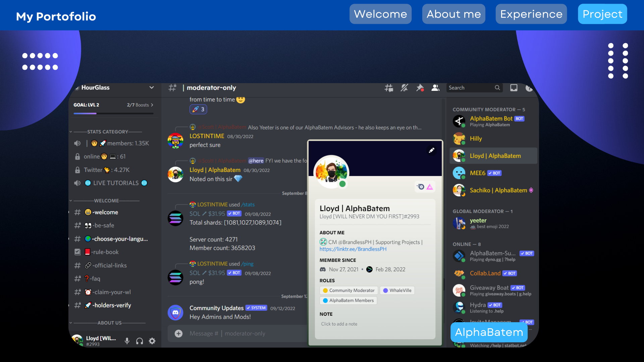This screenshot has width=644, height=362.
Task: Open user settings gear icon
Action: click(152, 341)
